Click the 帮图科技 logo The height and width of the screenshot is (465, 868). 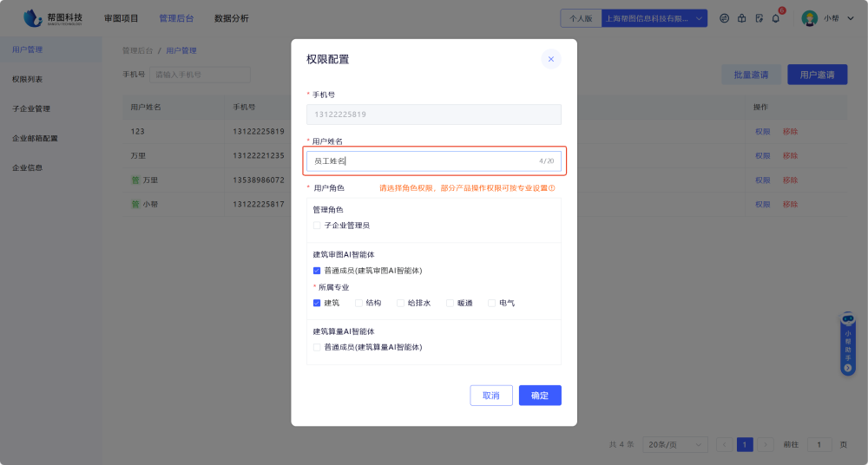tap(54, 17)
